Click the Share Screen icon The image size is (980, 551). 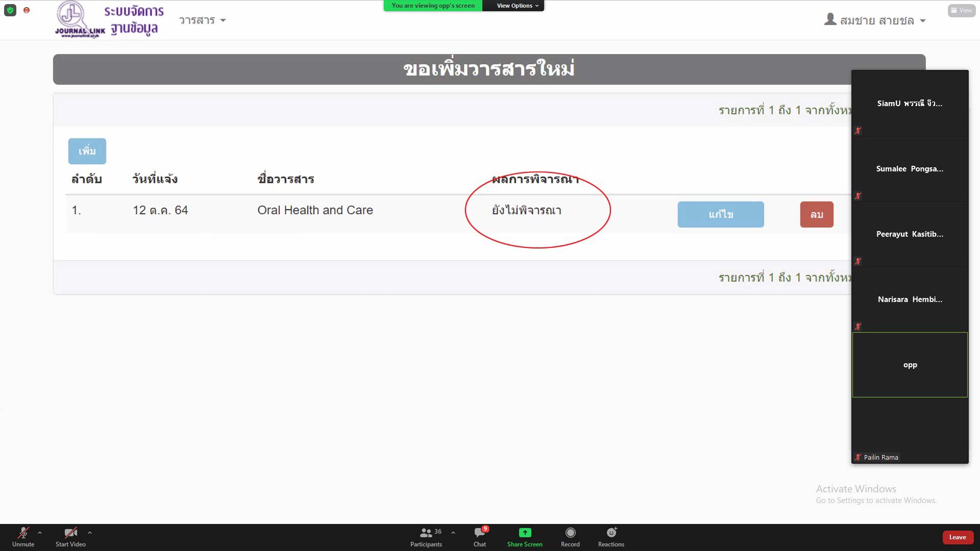(525, 533)
